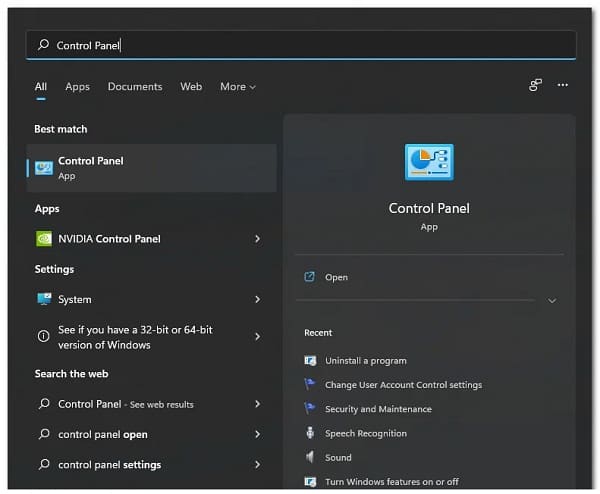Expand control panel settings suggestion chevron
600x494 pixels.
(x=258, y=464)
